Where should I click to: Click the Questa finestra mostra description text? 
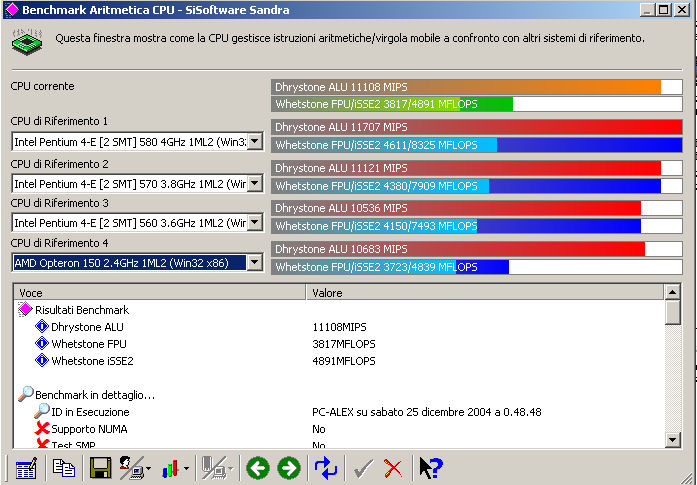click(350, 39)
